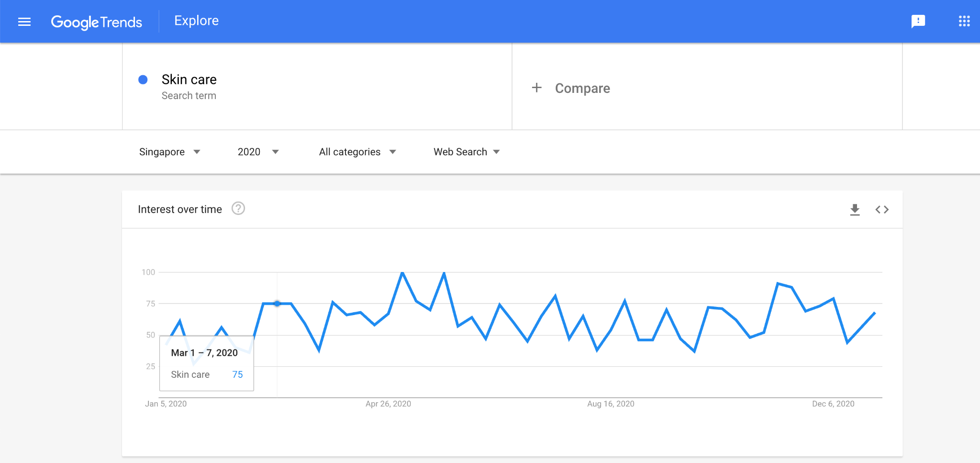Open the 2020 time range dropdown
Image resolution: width=980 pixels, height=463 pixels.
tap(258, 152)
